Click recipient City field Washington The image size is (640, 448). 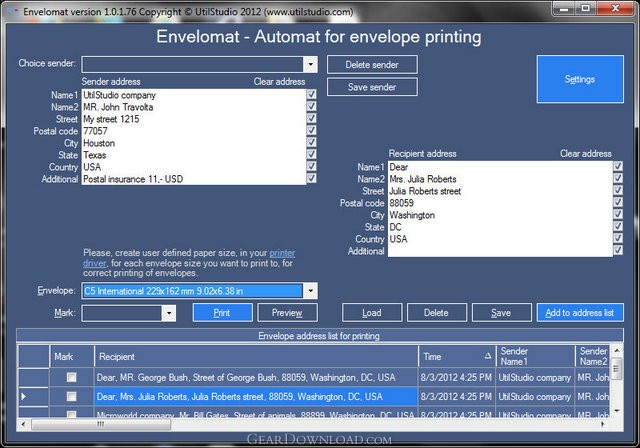click(x=500, y=215)
